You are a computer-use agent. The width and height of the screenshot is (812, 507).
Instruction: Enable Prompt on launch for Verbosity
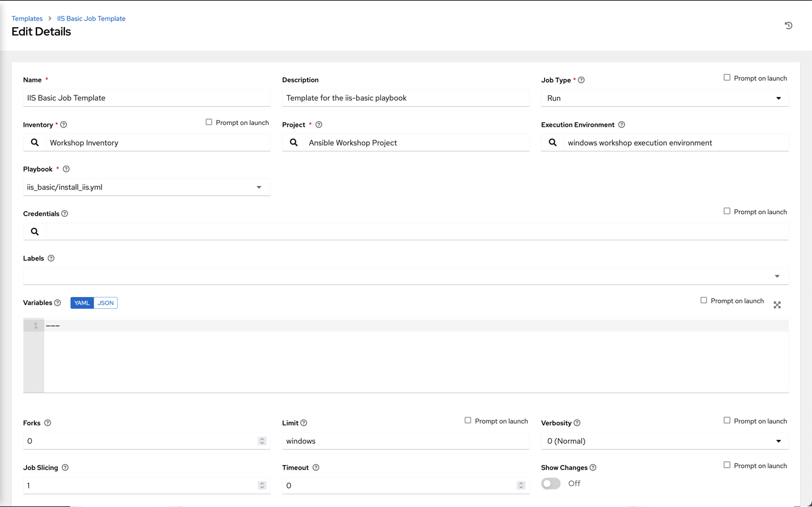(x=727, y=420)
